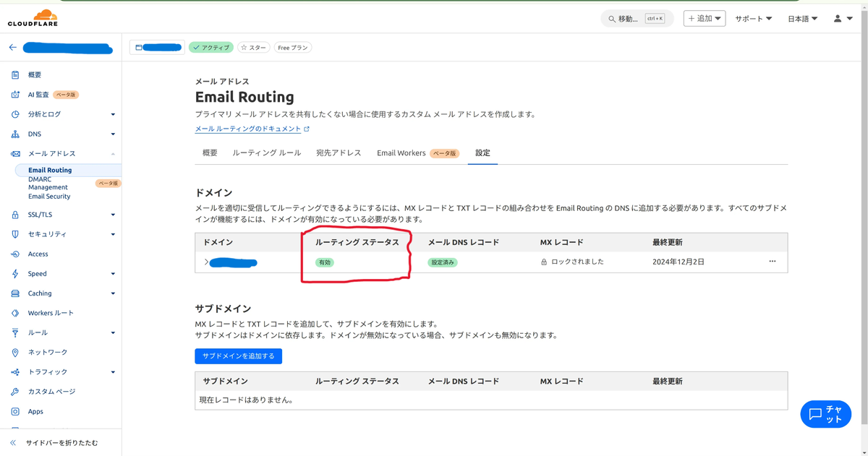This screenshot has height=456, width=868.
Task: Open three-dot menu in domain row
Action: click(x=773, y=262)
